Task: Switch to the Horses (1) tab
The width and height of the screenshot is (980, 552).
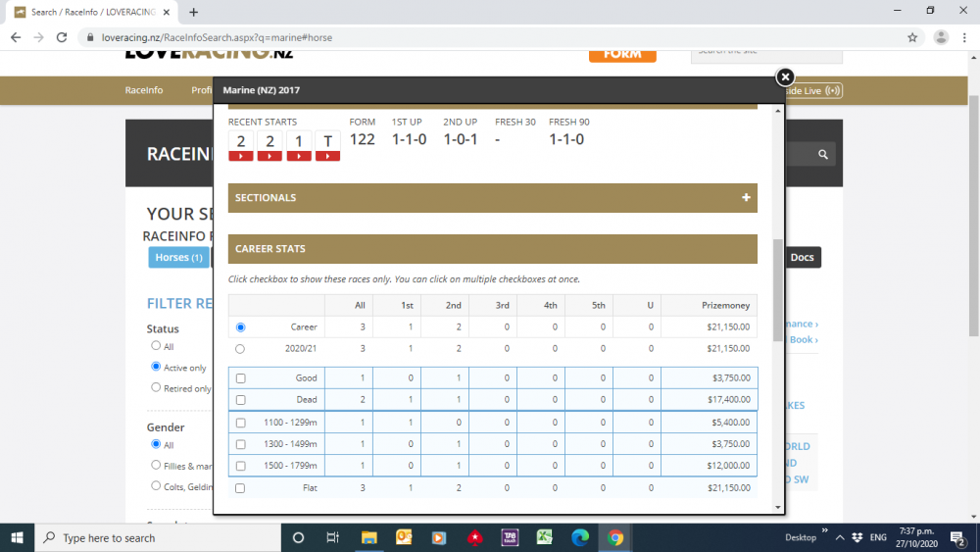Action: (178, 257)
